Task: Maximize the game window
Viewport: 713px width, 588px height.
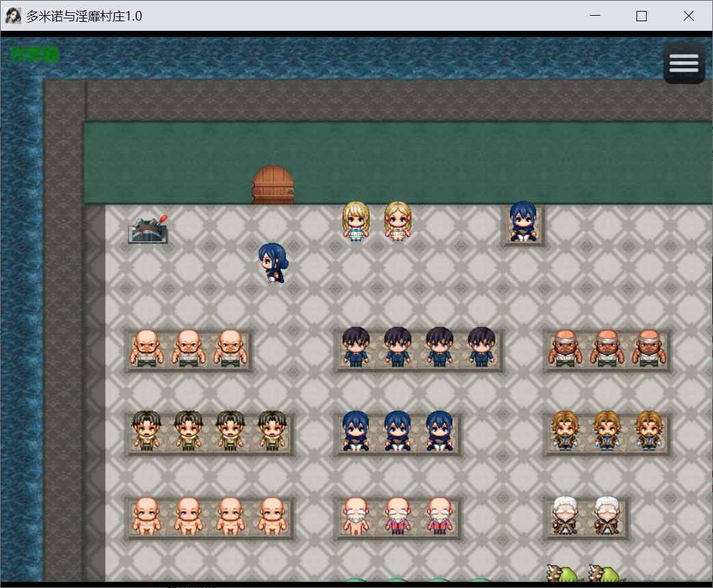Action: 641,16
